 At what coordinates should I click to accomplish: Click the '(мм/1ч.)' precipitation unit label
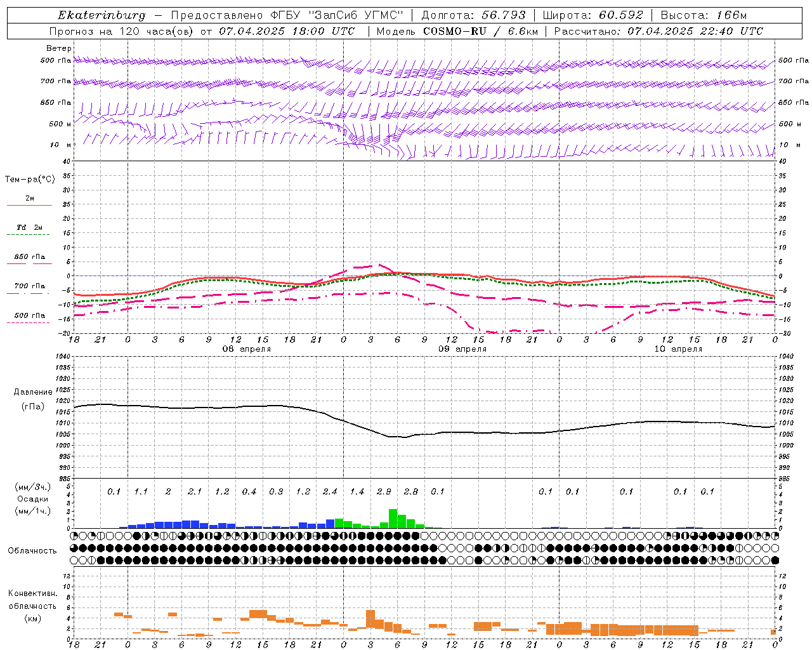pos(33,510)
